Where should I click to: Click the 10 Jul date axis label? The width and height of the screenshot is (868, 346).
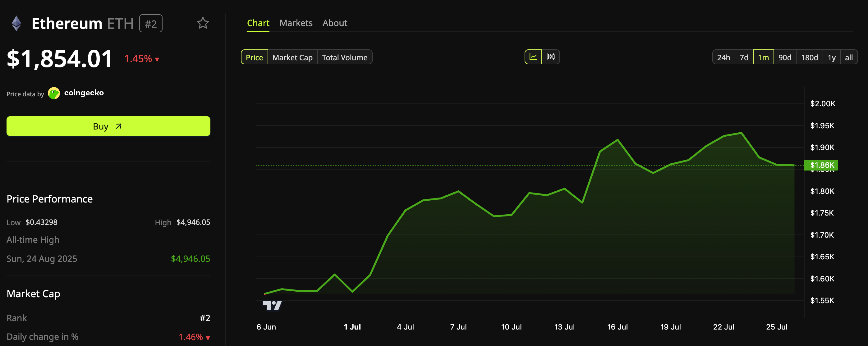tap(511, 327)
